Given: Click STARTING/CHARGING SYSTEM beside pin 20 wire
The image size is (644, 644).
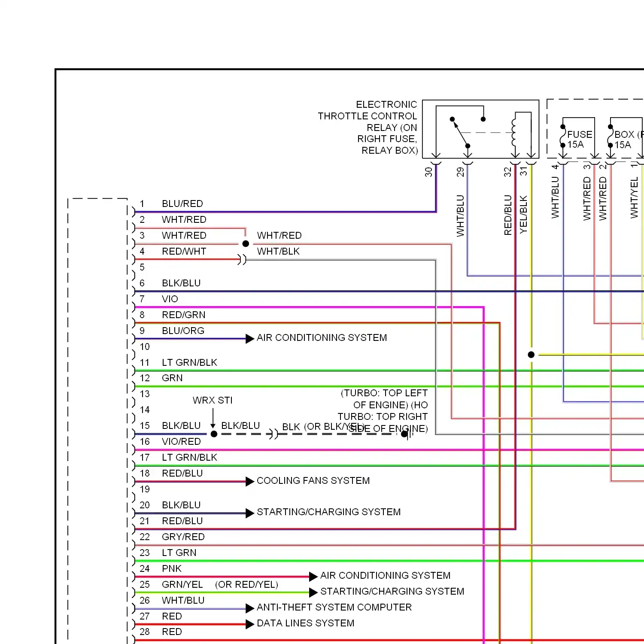Looking at the screenshot, I should pyautogui.click(x=329, y=512).
